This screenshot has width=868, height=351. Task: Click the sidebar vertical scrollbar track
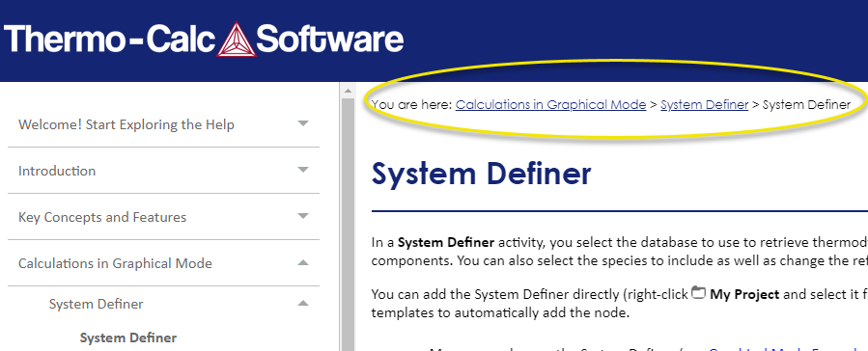[x=348, y=224]
